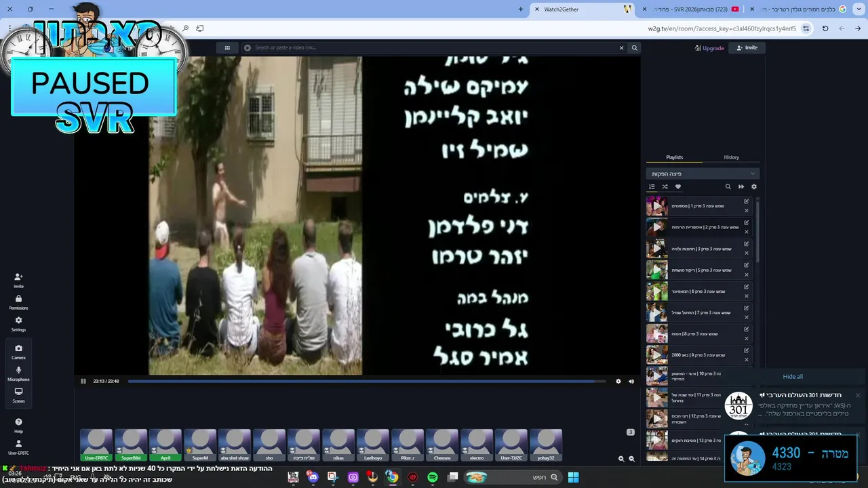The height and width of the screenshot is (488, 868).
Task: Search within the playlist
Action: click(728, 187)
